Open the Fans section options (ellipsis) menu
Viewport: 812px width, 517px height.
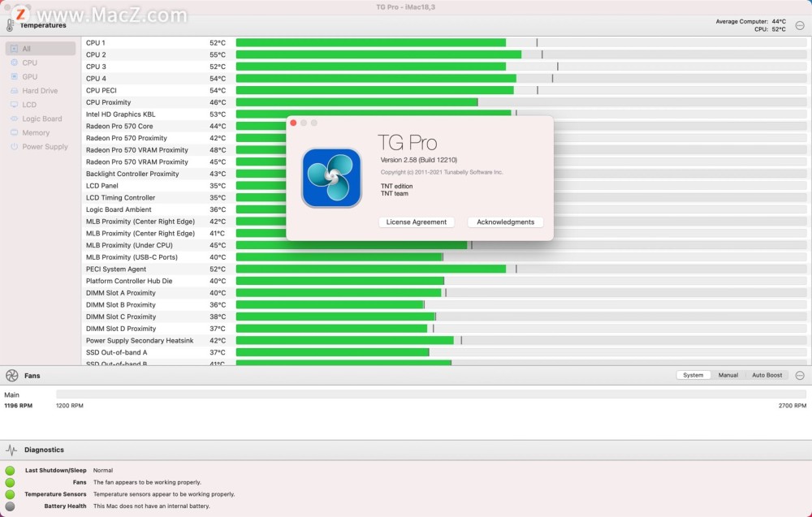(800, 375)
